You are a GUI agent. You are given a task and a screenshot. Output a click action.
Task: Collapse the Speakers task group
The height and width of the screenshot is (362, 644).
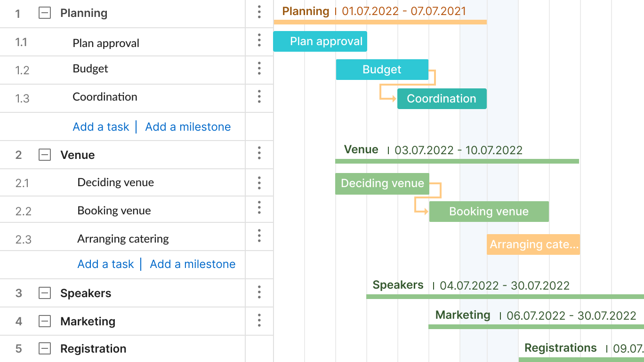click(44, 293)
